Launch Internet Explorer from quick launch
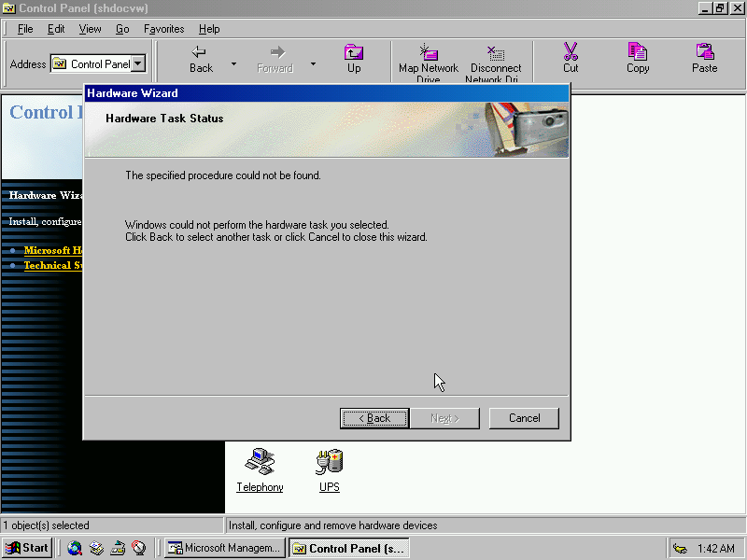This screenshot has width=747, height=560. click(75, 548)
